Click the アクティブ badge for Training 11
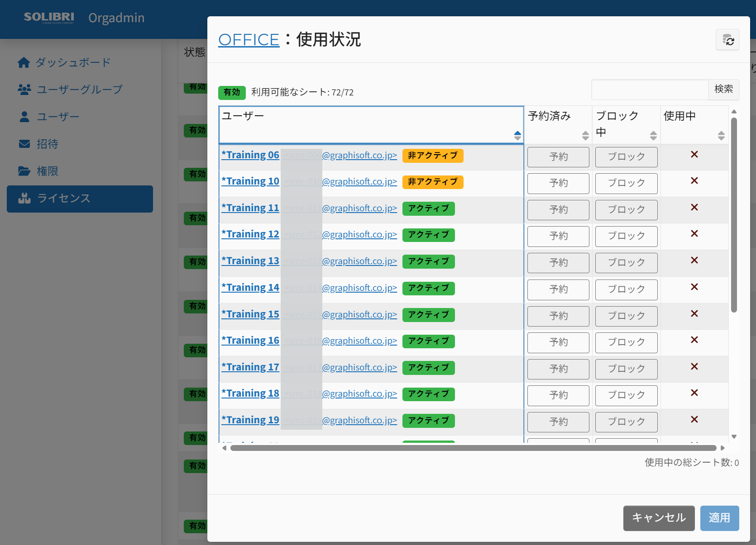The image size is (756, 545). click(x=429, y=209)
